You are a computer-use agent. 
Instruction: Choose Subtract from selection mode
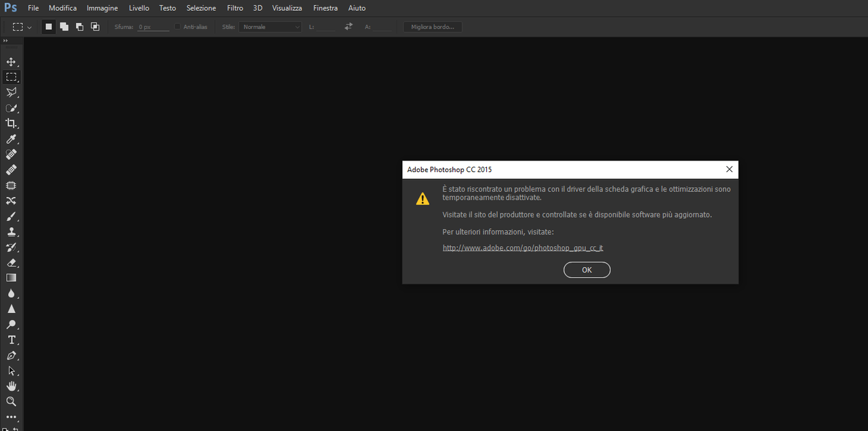pos(79,26)
